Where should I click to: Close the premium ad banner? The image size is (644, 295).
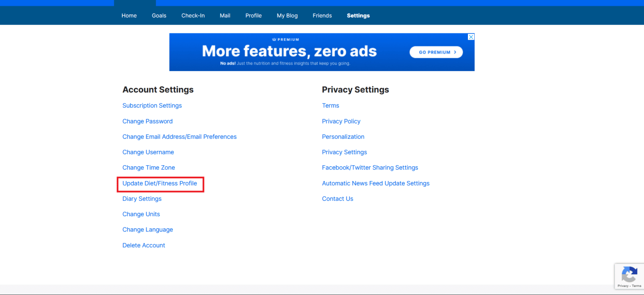[471, 37]
